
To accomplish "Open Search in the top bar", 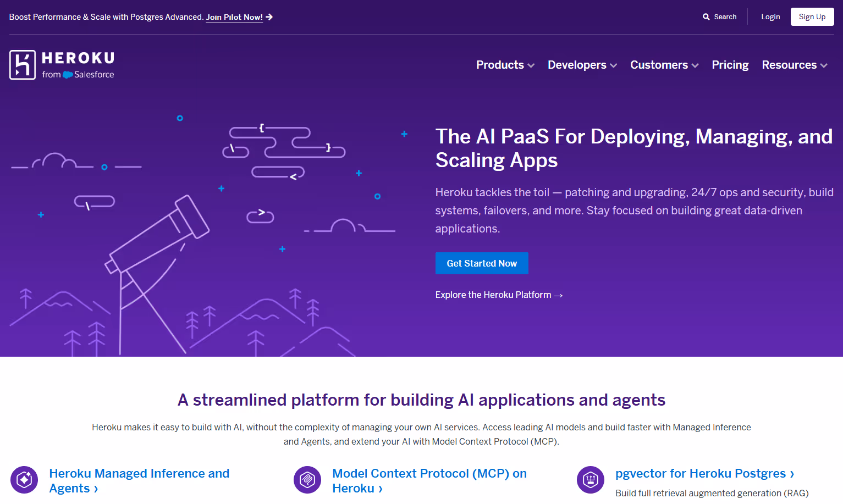I will pyautogui.click(x=719, y=17).
